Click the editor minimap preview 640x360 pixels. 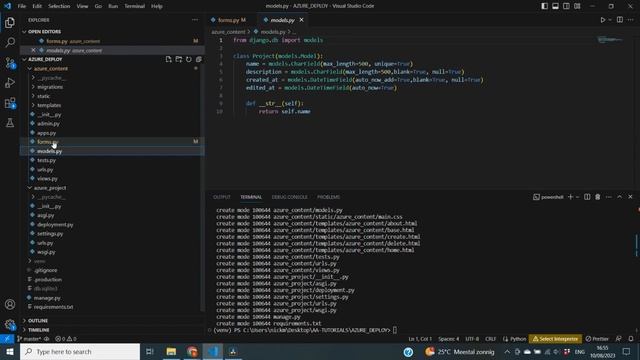click(x=610, y=40)
